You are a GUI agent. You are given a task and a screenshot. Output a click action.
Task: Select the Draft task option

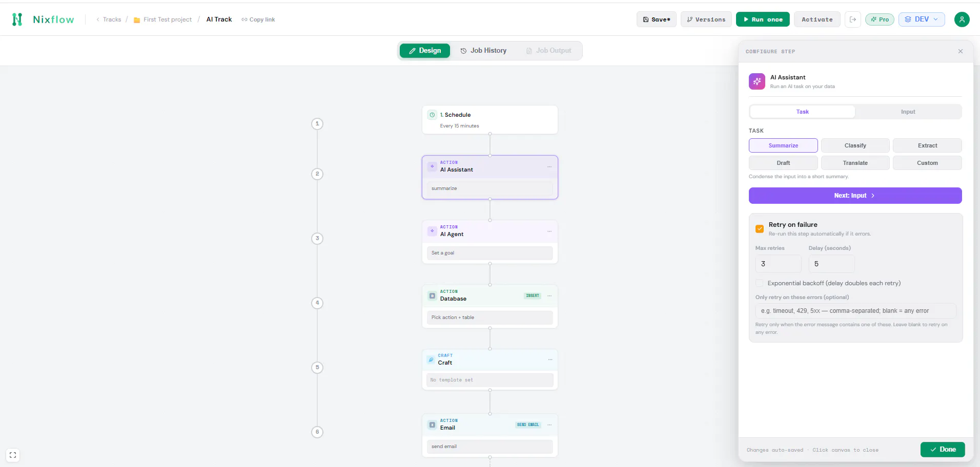[x=783, y=163]
